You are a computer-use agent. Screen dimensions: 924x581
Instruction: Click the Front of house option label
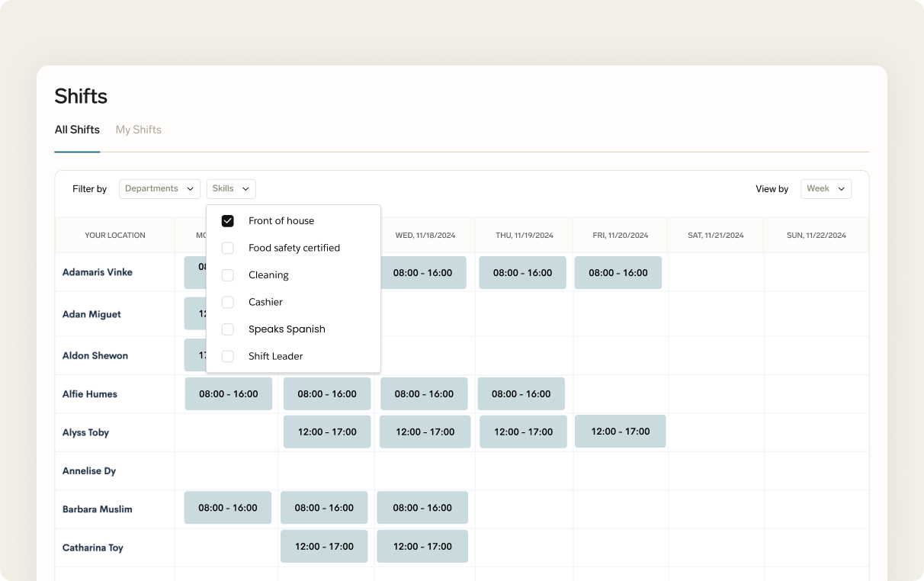(281, 221)
